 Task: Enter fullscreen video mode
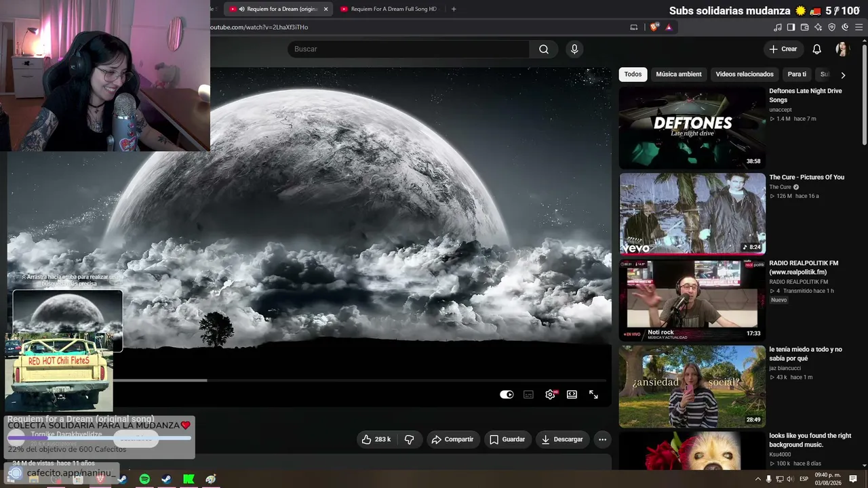pos(593,394)
